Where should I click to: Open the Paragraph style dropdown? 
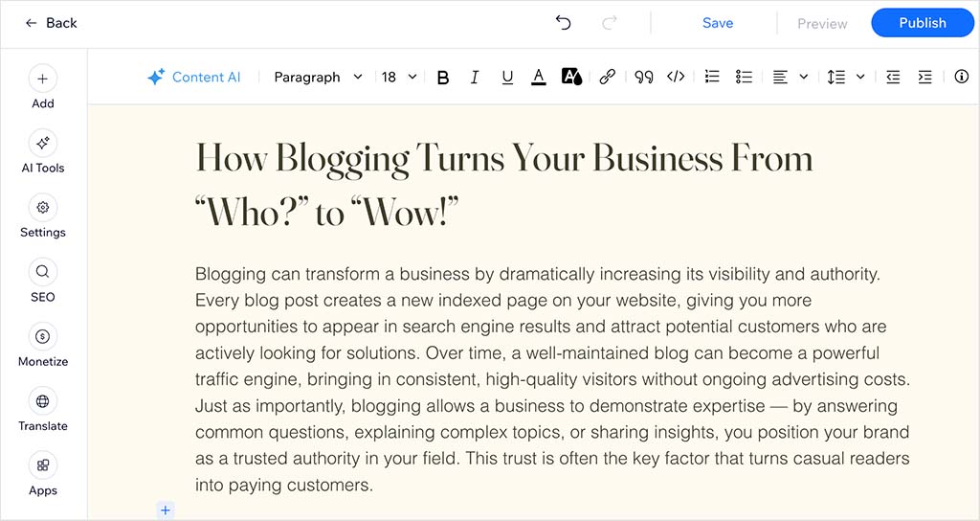(318, 77)
